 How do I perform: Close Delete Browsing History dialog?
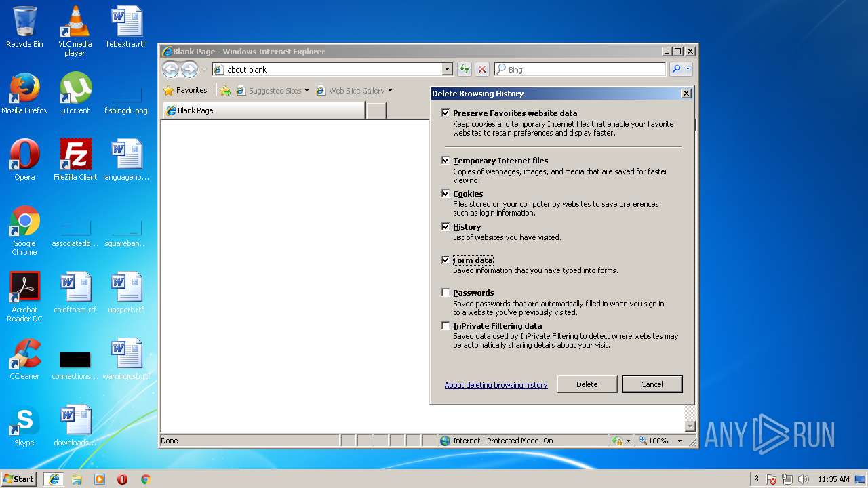686,94
